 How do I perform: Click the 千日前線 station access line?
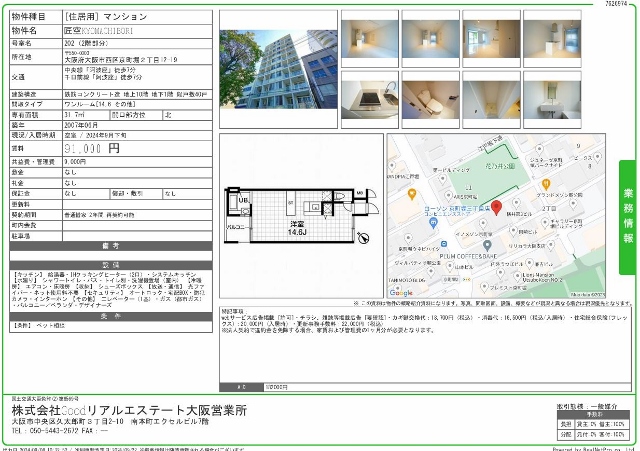click(103, 77)
